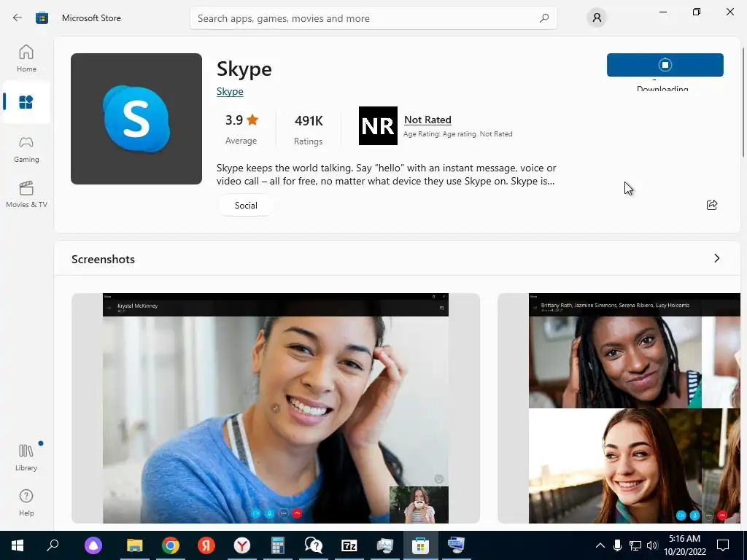This screenshot has height=560, width=747.
Task: Open Yandex Browser from taskbar
Action: click(242, 545)
